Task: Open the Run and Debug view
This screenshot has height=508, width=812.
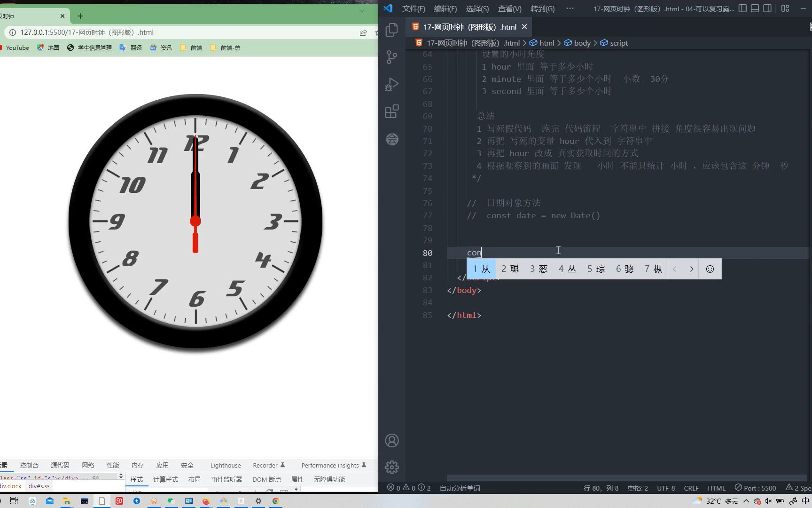Action: [391, 84]
